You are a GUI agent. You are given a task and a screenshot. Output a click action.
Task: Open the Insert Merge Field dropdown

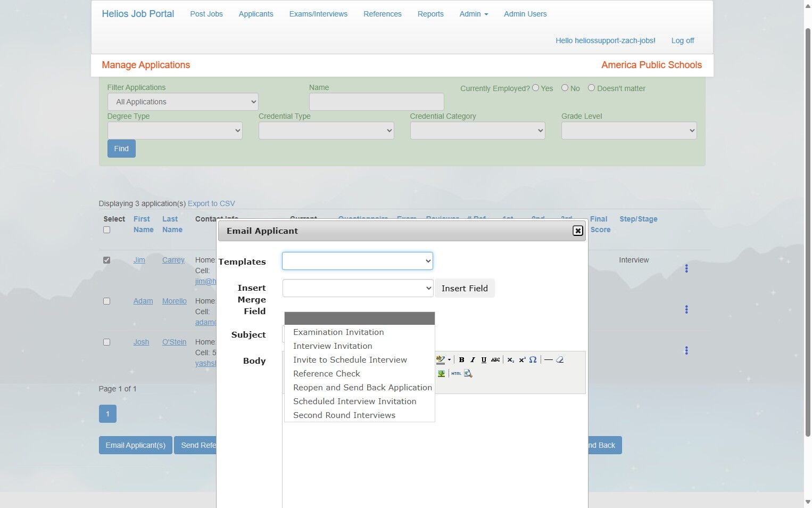click(x=358, y=288)
